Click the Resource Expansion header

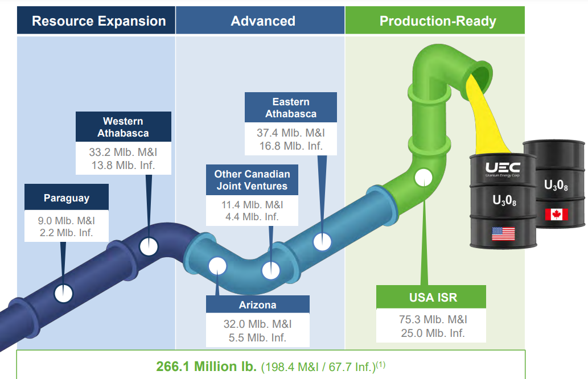tap(96, 20)
